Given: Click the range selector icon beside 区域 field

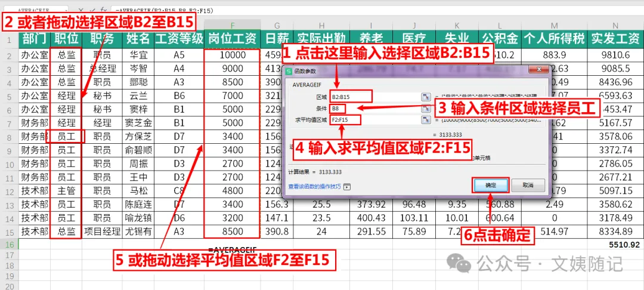Looking at the screenshot, I should coord(426,97).
